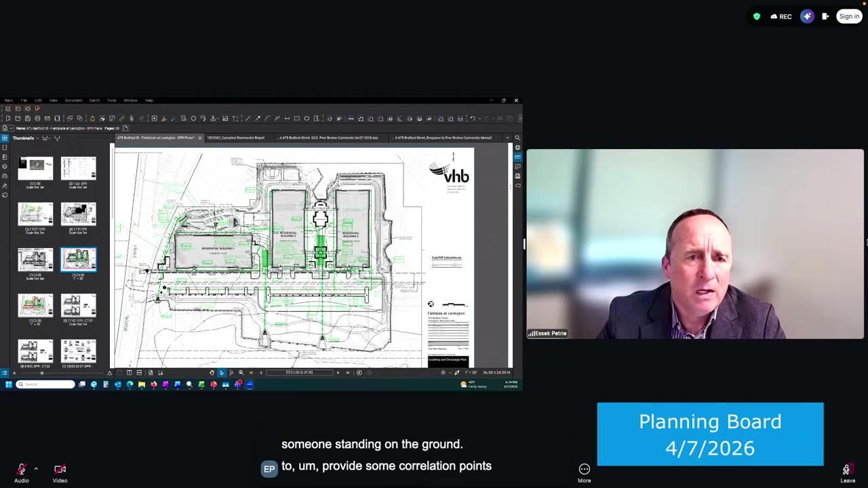Mute or unmute Audio in Zoom

pyautogui.click(x=22, y=472)
